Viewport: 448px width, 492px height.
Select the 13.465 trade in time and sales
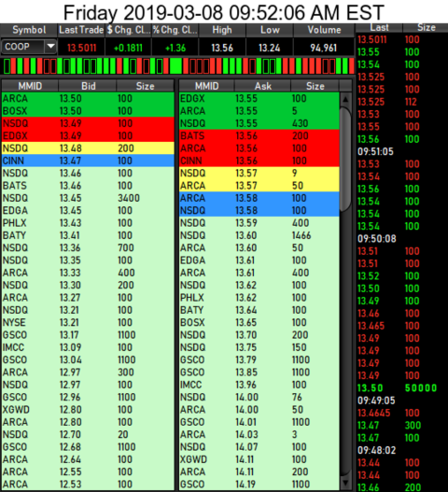point(402,326)
